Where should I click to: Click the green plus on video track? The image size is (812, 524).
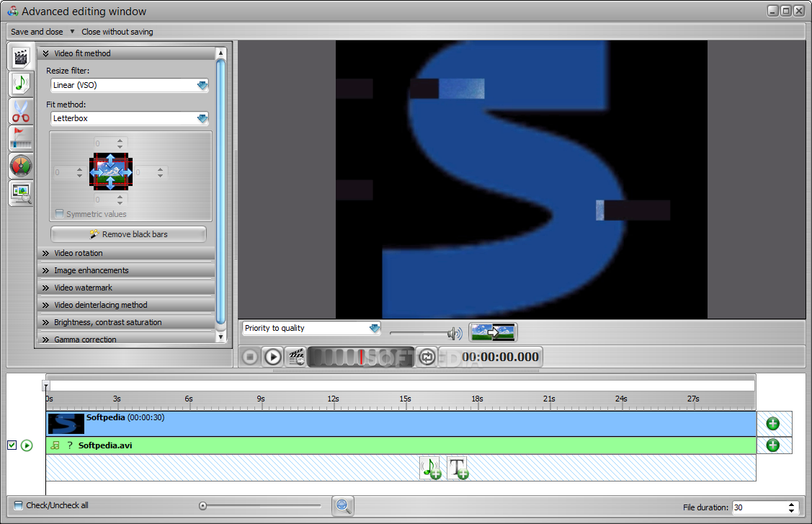(x=772, y=423)
